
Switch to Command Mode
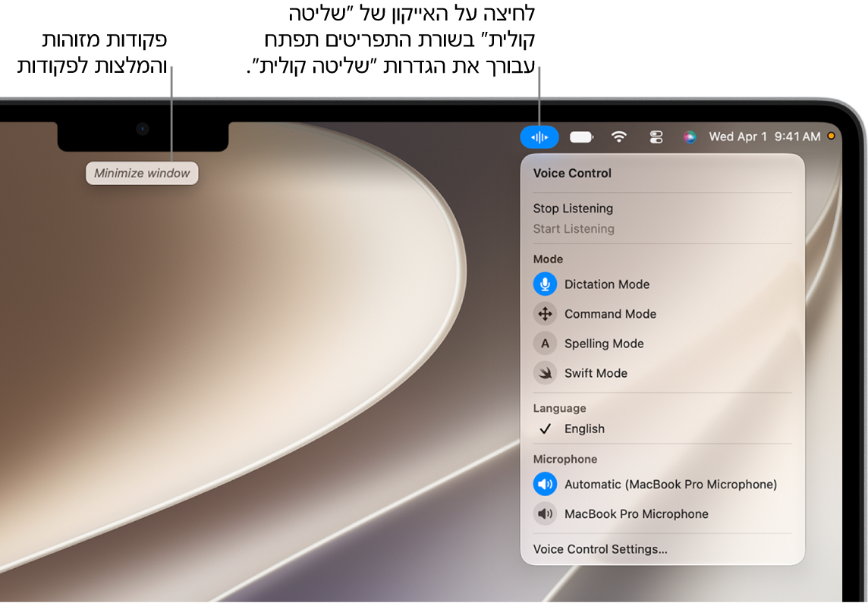[610, 314]
